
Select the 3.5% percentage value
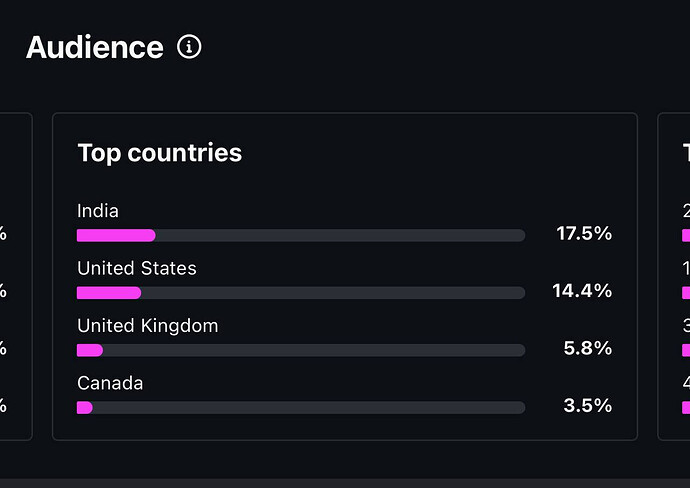pos(587,405)
